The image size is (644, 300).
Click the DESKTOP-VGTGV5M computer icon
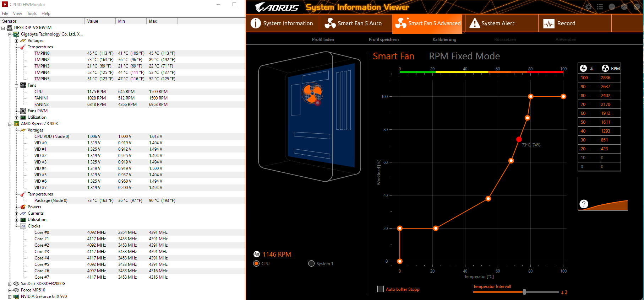click(10, 28)
